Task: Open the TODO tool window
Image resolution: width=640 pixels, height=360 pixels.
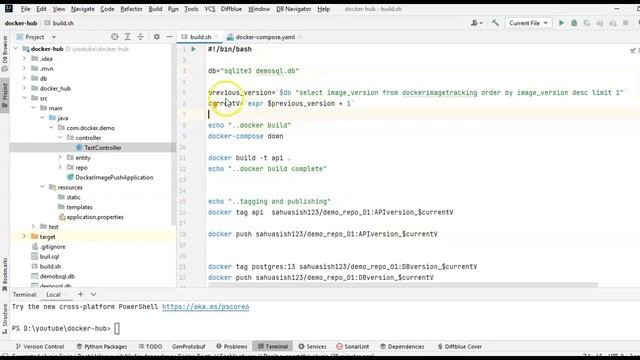Action: (x=150, y=347)
